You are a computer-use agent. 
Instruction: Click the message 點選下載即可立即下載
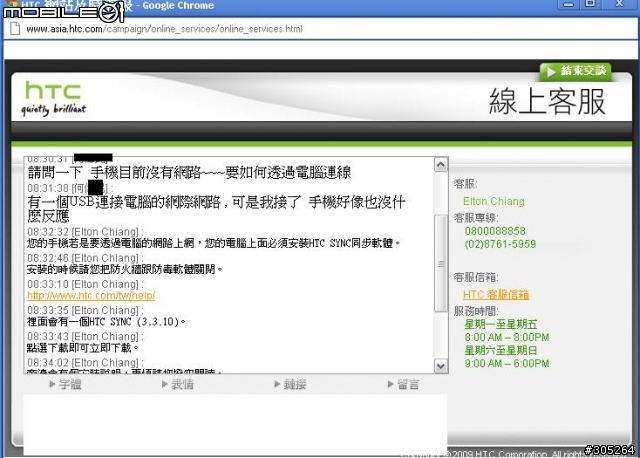[83, 348]
